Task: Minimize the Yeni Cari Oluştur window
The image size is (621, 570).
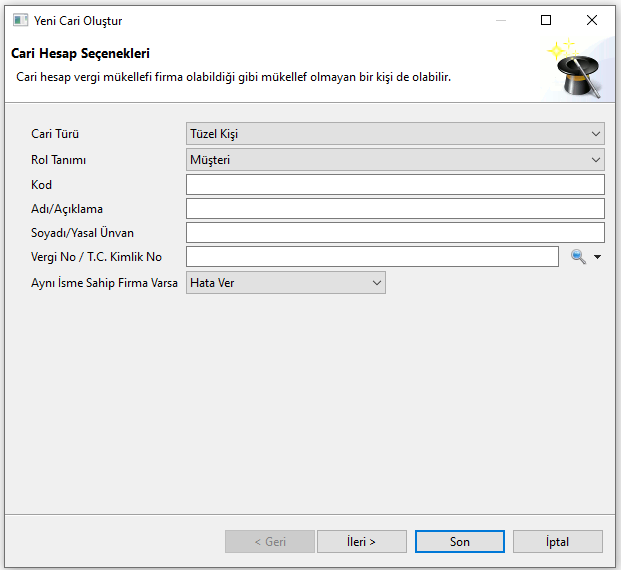Action: pos(500,20)
